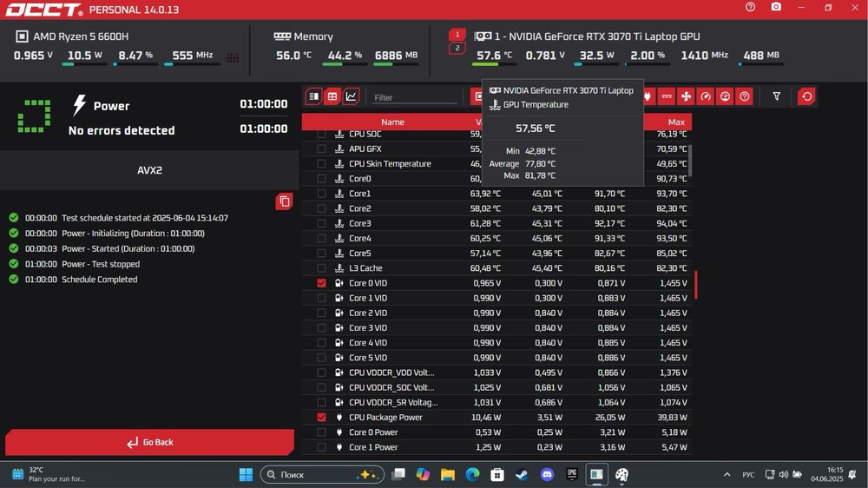The width and height of the screenshot is (868, 488).
Task: Select the Core 5 VID row name
Action: [368, 358]
